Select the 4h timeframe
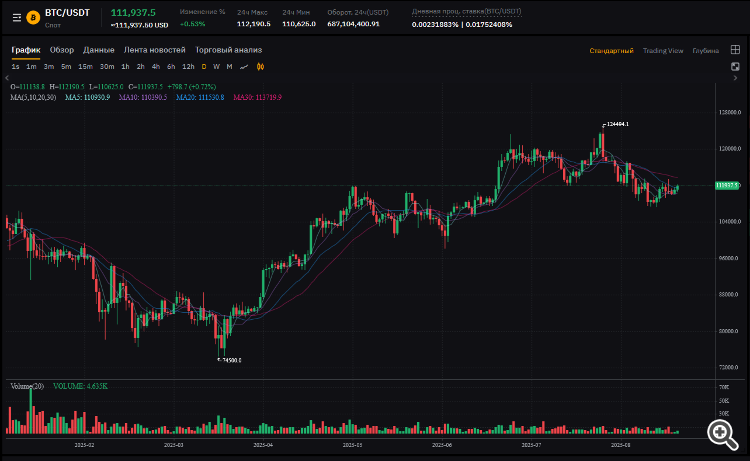Image resolution: width=750 pixels, height=461 pixels. pos(156,66)
